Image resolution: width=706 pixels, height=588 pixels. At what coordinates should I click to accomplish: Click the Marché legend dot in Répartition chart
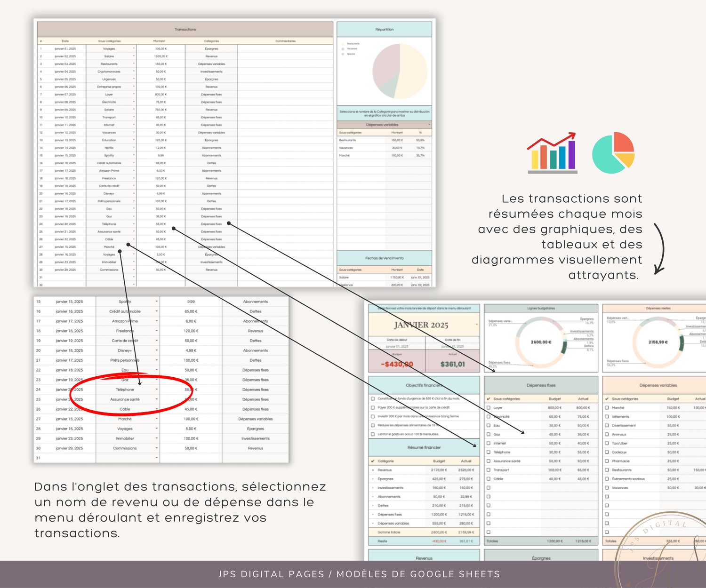coord(343,54)
